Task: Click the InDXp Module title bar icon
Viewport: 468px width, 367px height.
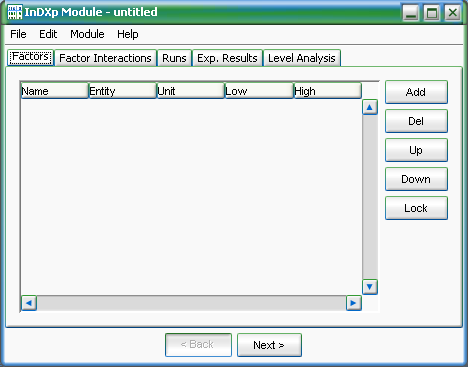Action: coord(15,12)
